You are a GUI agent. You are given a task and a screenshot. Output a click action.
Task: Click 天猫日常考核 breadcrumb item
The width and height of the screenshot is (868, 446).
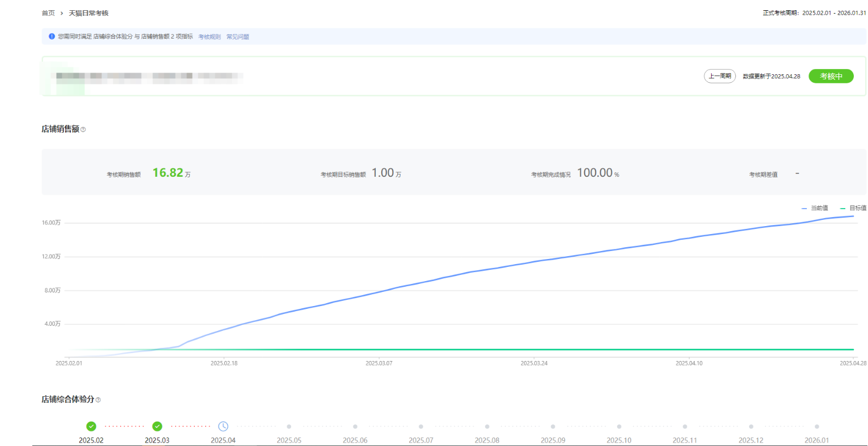point(88,13)
